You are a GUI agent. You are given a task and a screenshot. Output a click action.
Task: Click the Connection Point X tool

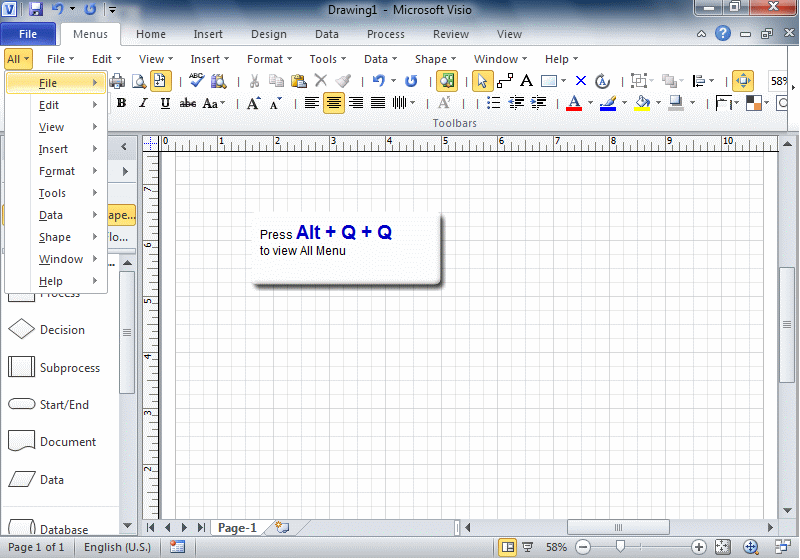581,81
